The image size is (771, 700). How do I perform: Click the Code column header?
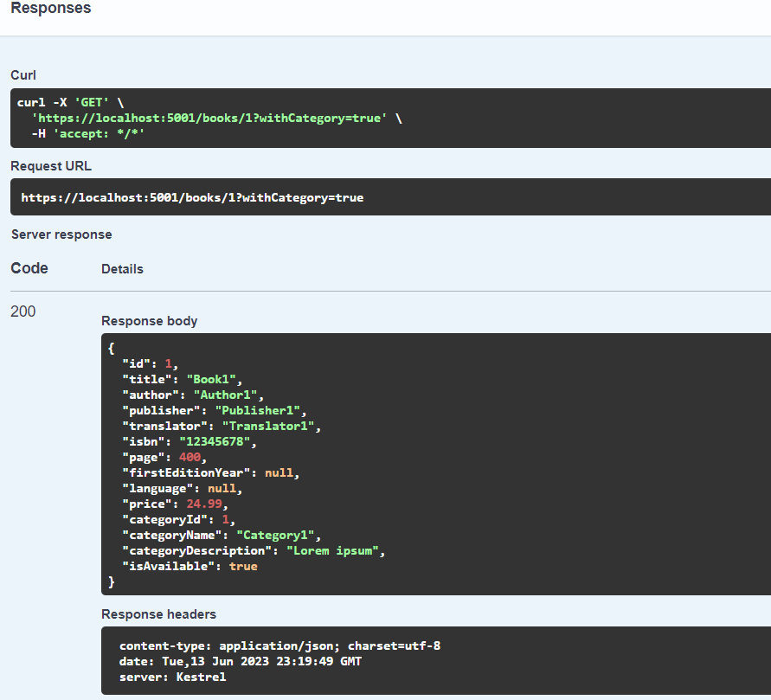[29, 268]
